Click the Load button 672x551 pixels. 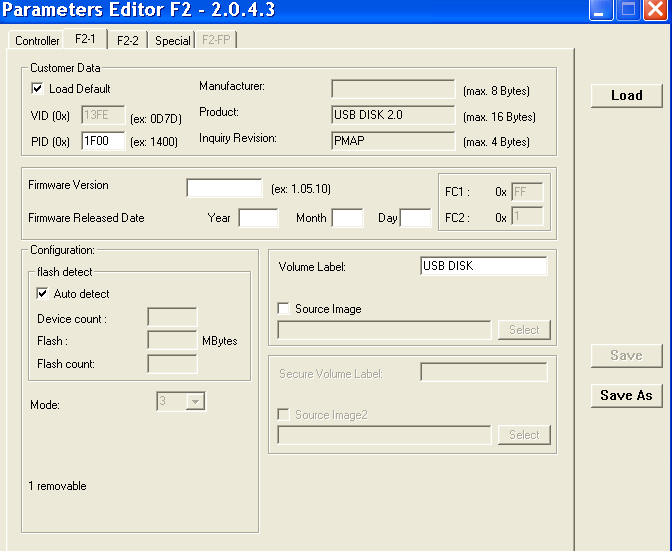click(x=626, y=95)
